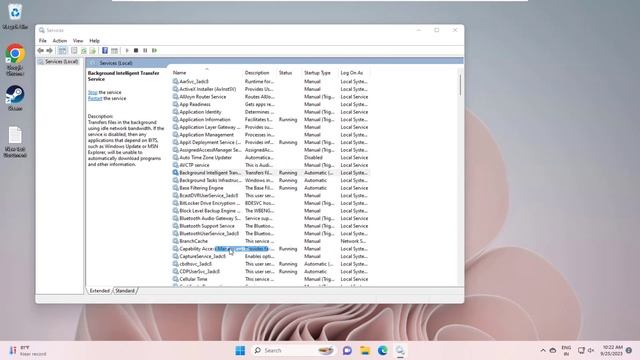Open the Windows Start menu

(240, 351)
